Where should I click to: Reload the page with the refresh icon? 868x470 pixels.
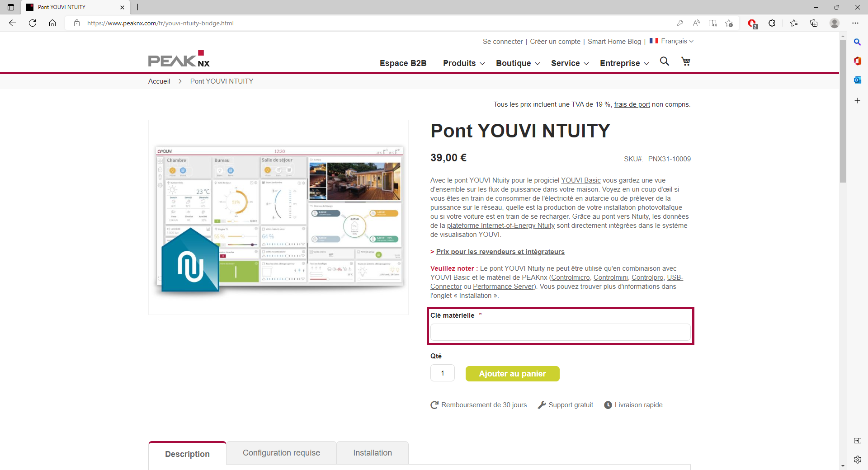(33, 23)
